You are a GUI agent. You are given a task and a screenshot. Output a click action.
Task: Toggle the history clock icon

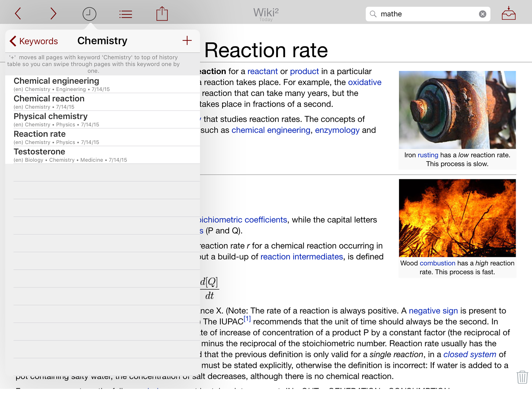click(x=89, y=14)
